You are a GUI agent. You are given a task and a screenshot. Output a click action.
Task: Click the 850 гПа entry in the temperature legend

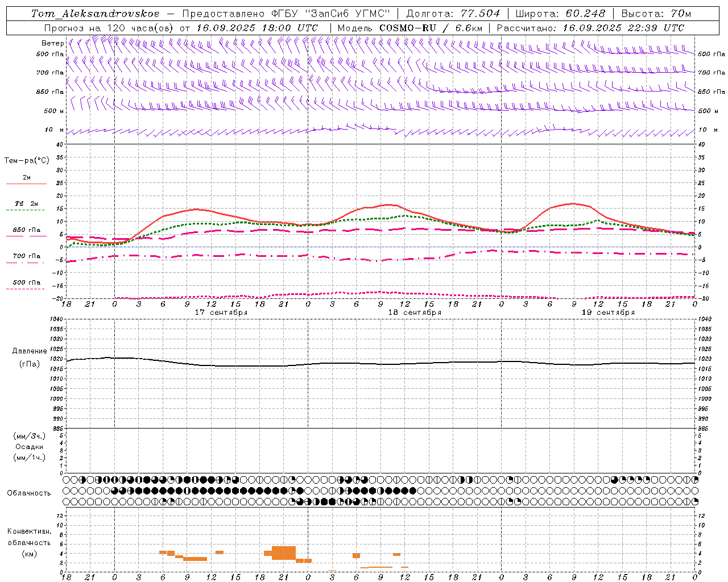tap(27, 230)
